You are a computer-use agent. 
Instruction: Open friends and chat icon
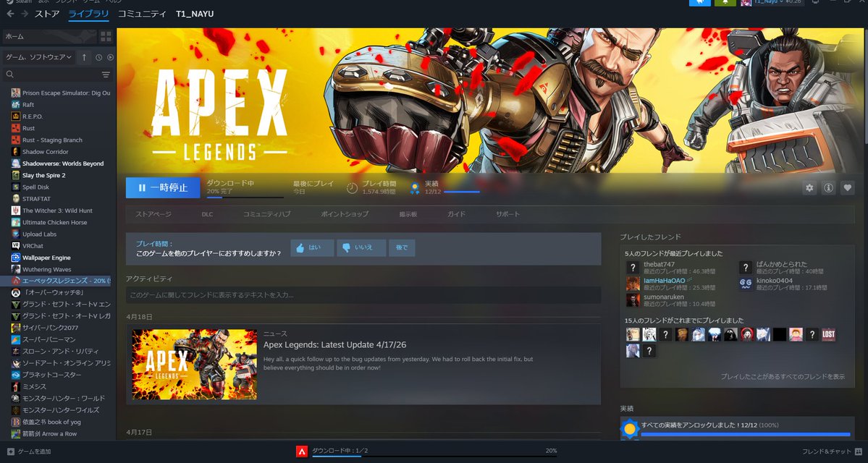pyautogui.click(x=859, y=451)
